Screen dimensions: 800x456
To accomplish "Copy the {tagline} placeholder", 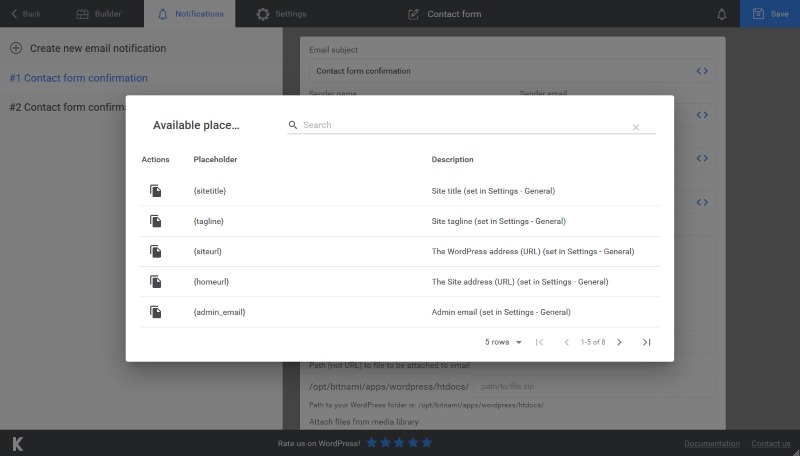I will pos(156,221).
